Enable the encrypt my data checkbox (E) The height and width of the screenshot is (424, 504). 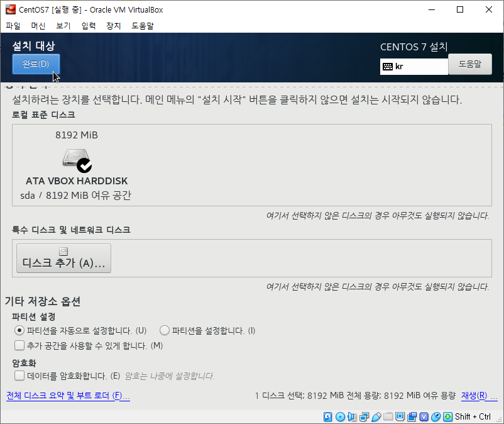tap(19, 376)
